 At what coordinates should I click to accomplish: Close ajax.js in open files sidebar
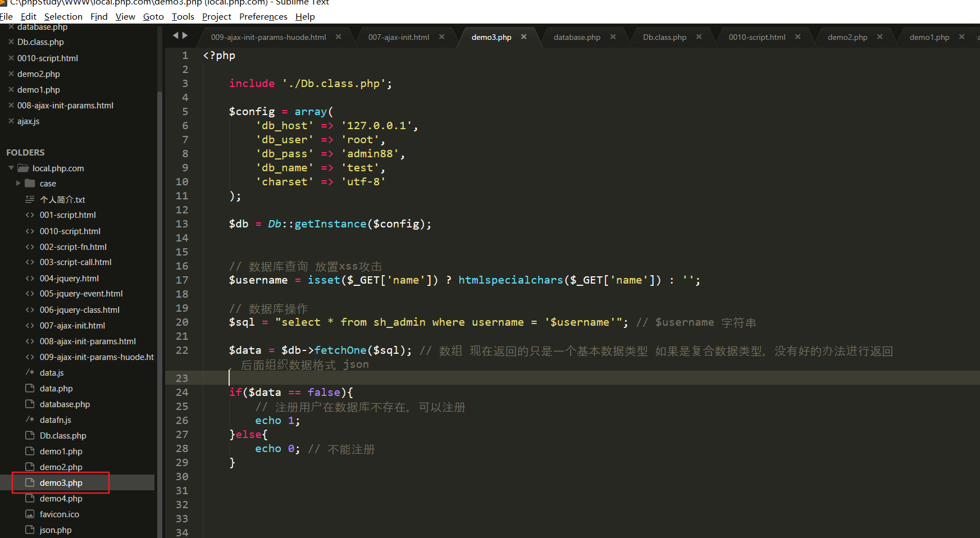pos(11,121)
